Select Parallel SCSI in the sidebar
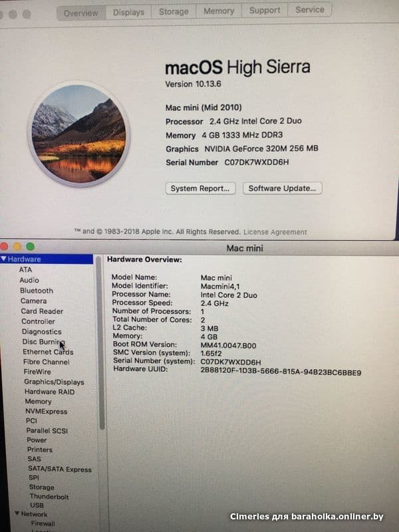 [47, 430]
